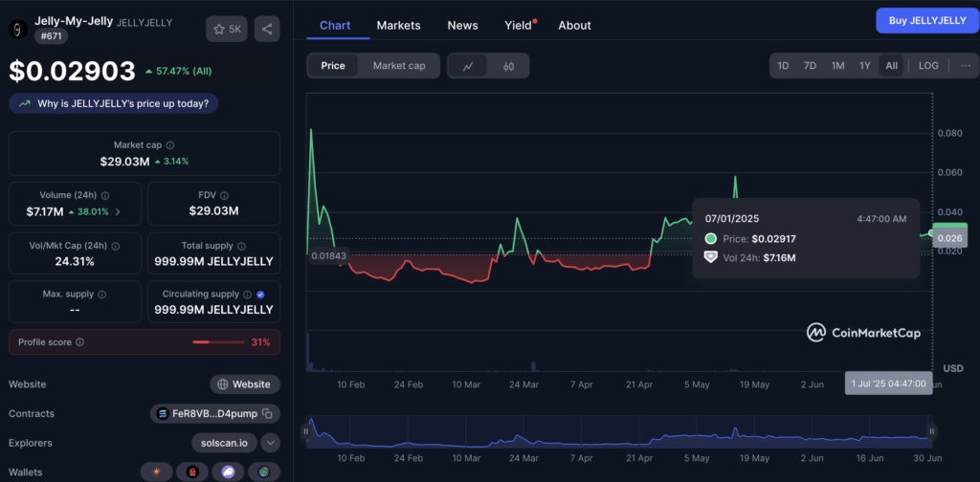Click the Total supply info icon
Viewport: 980px width, 482px height.
coord(241,246)
